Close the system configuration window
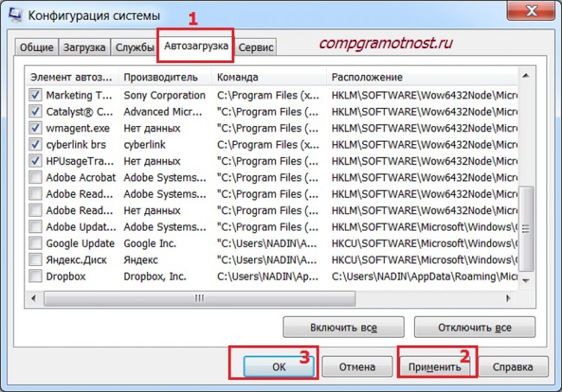Screen dimensions: 562x392 click(531, 11)
